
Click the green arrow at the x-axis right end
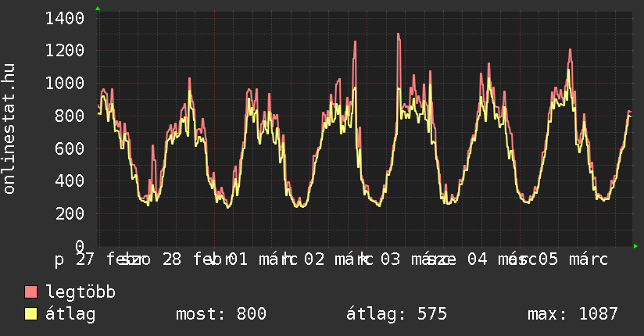(636, 246)
